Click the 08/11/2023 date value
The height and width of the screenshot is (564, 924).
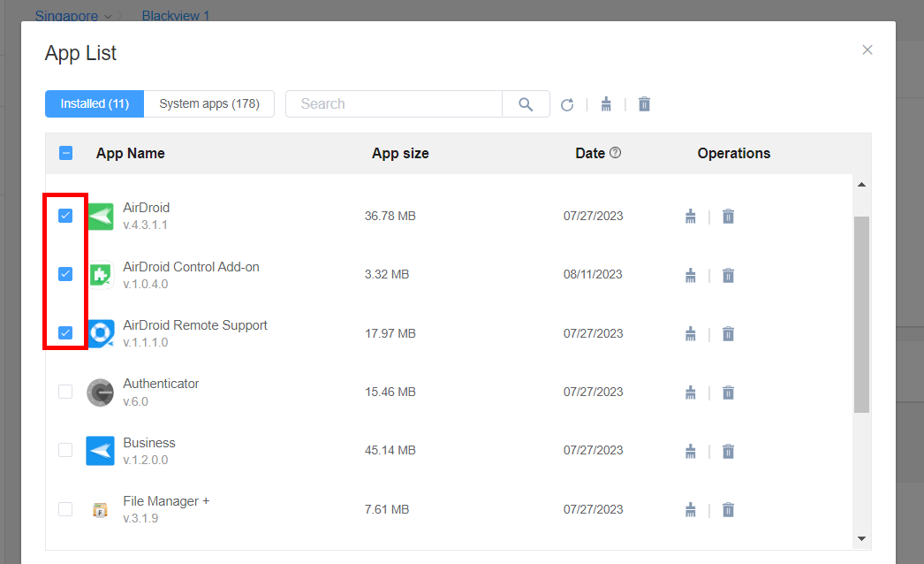pyautogui.click(x=593, y=274)
